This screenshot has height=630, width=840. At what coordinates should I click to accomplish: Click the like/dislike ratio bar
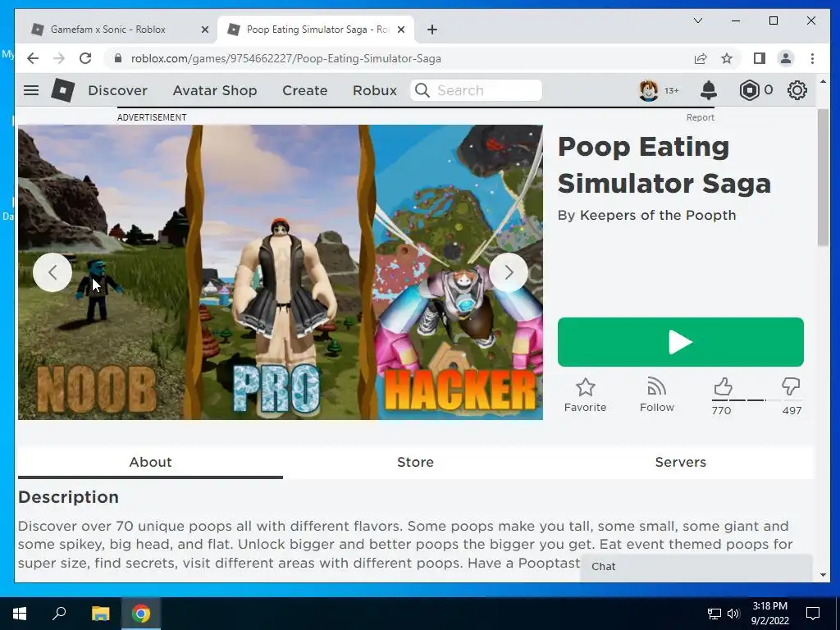click(757, 399)
